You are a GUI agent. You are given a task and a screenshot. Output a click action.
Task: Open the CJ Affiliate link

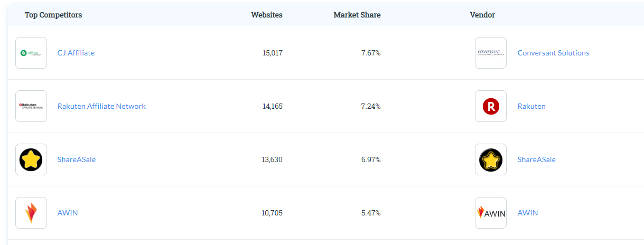coord(76,53)
